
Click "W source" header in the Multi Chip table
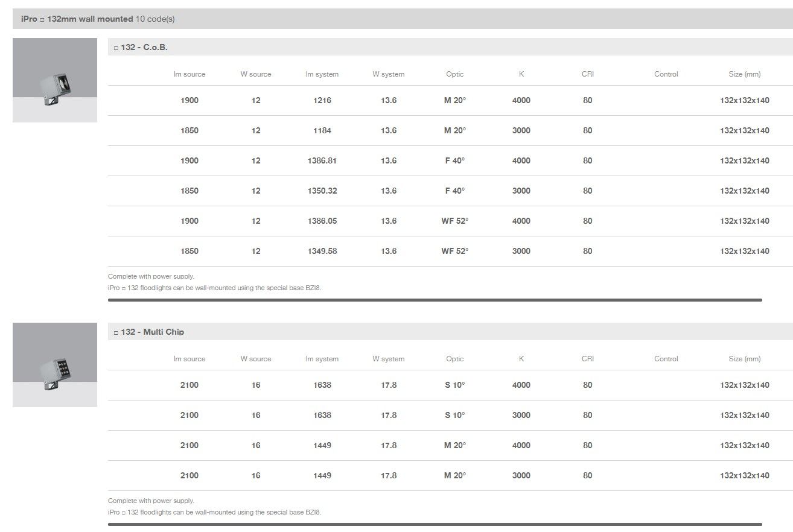(x=256, y=359)
